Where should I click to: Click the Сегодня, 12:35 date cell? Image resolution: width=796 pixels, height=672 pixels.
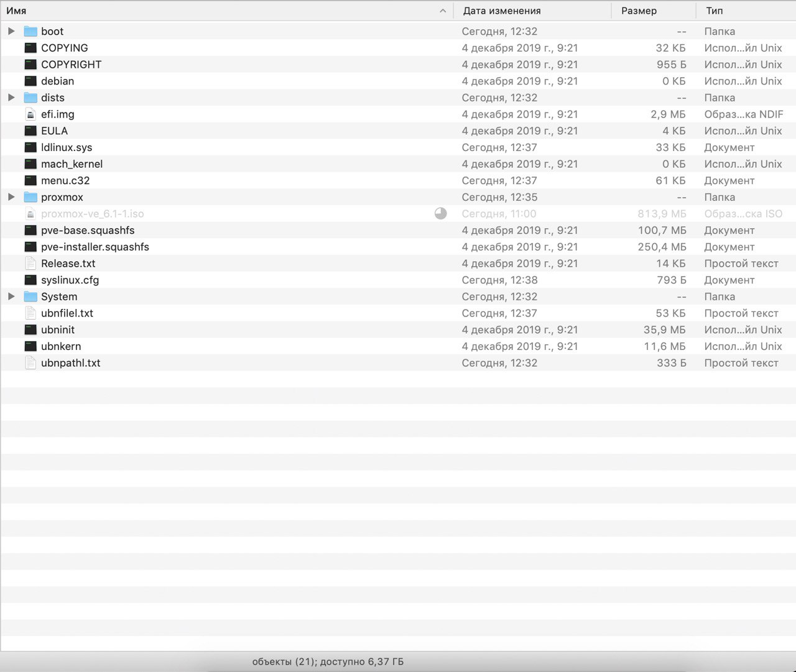click(499, 197)
